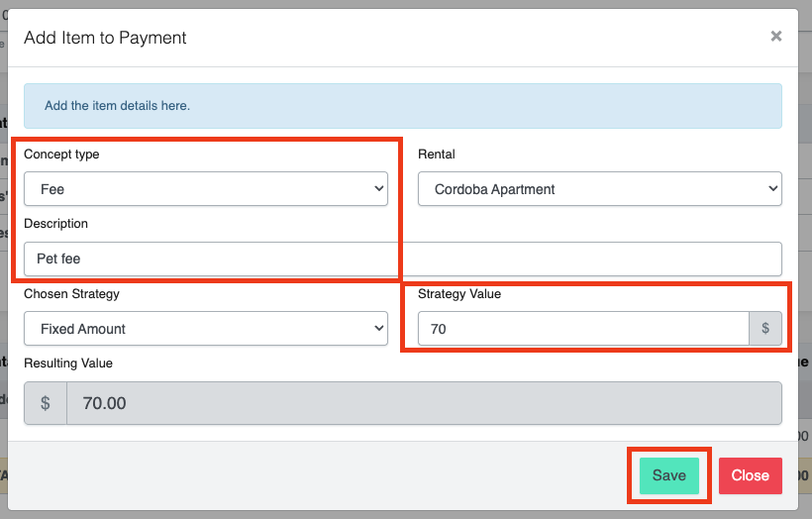Select the Resulting Value field showing 70.00
Screen dimensions: 812x519
423,404
